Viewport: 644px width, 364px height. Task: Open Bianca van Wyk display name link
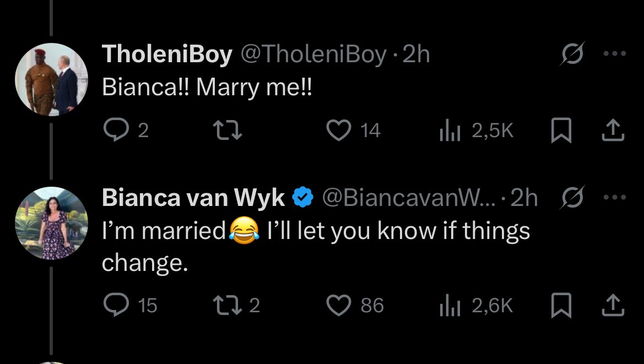pyautogui.click(x=193, y=198)
